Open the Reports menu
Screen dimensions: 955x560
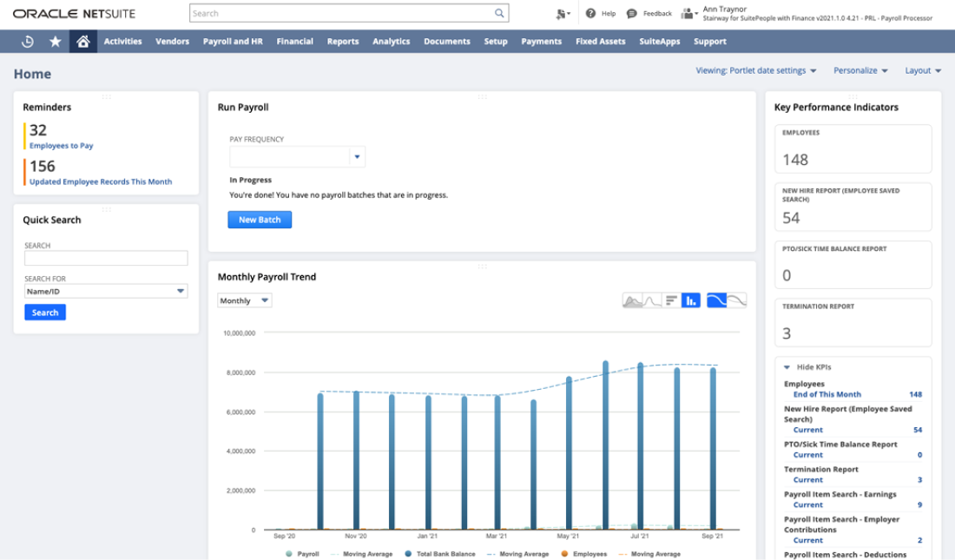click(343, 42)
